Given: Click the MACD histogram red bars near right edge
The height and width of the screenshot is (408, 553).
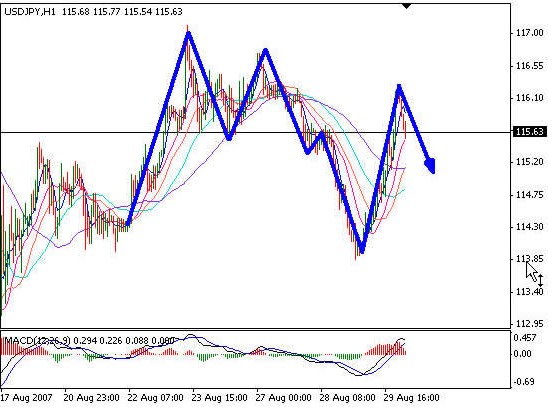Looking at the screenshot, I should pyautogui.click(x=385, y=349).
